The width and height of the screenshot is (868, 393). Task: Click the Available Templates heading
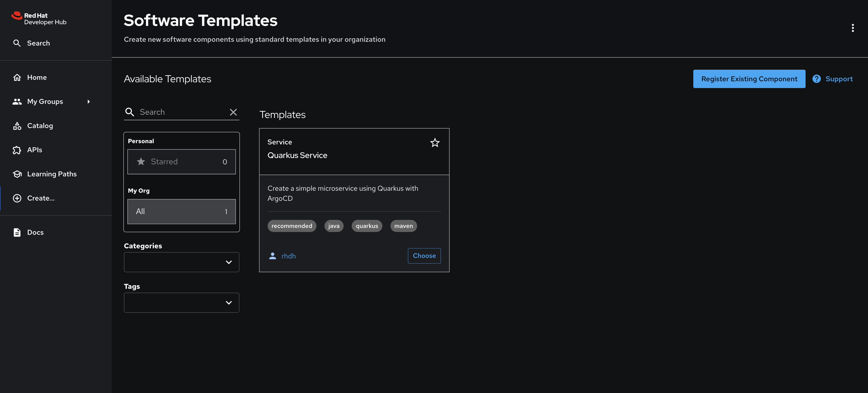click(167, 79)
